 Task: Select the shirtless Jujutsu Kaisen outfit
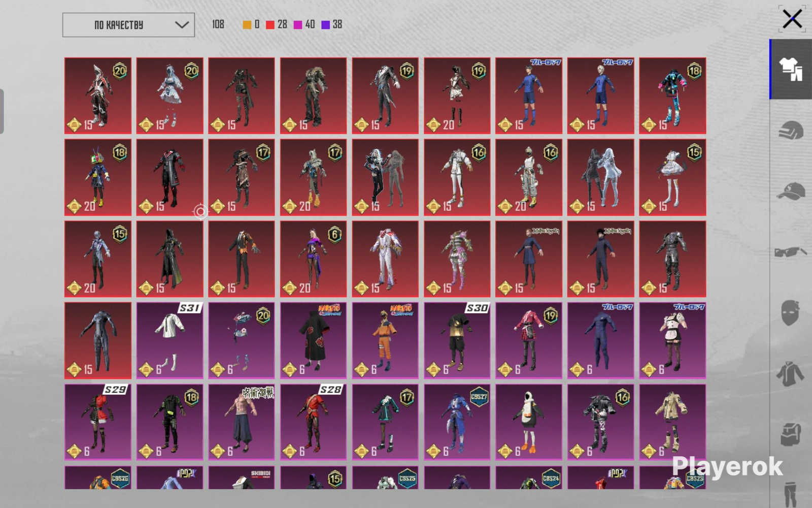242,422
